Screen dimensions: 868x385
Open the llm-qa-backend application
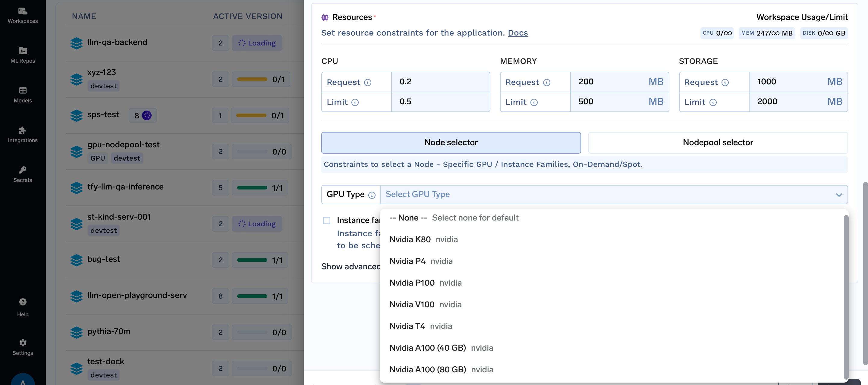[117, 42]
